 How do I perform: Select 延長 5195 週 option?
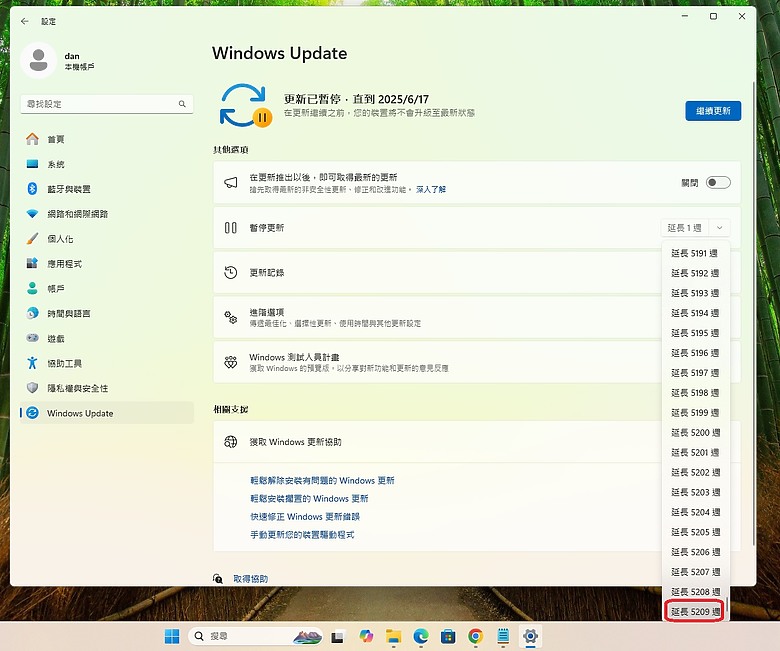695,333
